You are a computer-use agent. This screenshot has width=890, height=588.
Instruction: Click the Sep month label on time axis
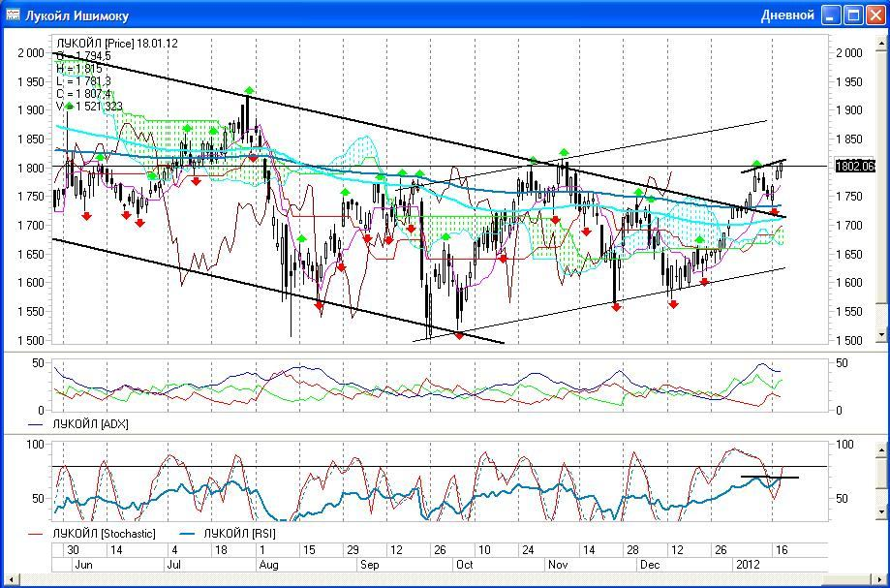click(x=370, y=565)
